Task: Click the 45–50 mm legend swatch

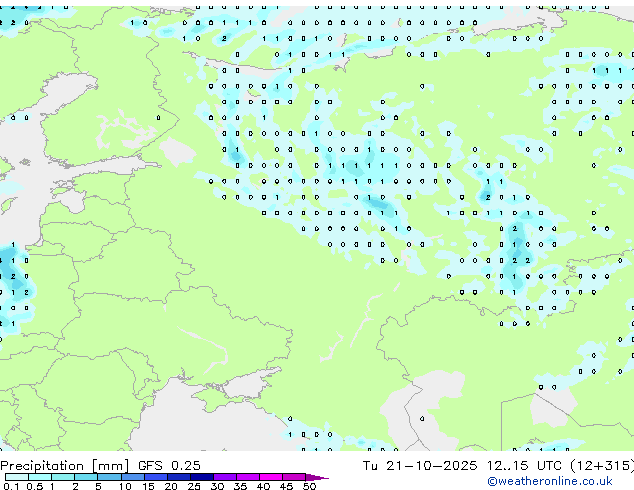Action: 294,477
